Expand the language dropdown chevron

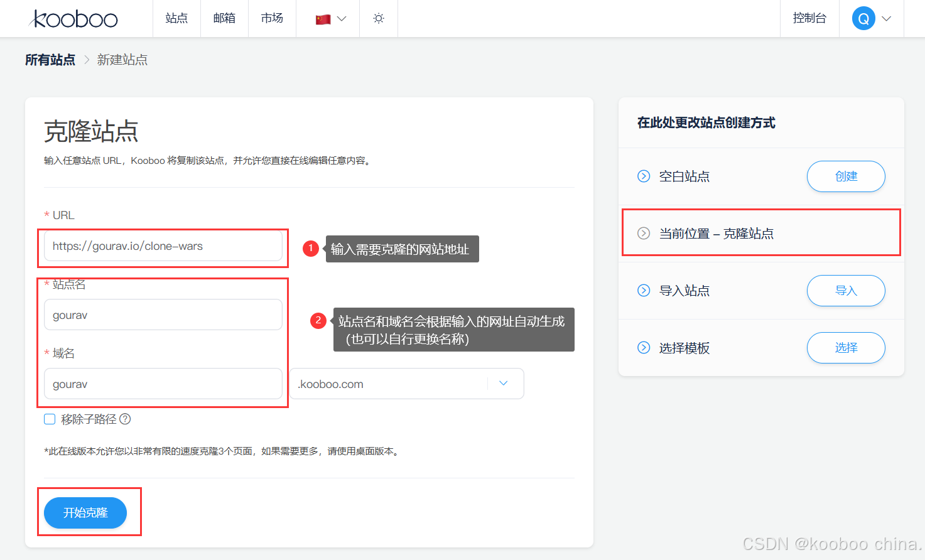[342, 19]
